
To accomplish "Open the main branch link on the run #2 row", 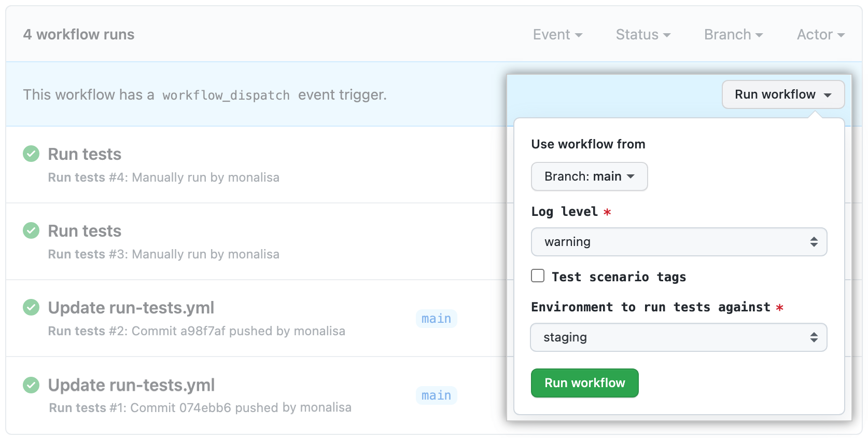I will [x=436, y=318].
